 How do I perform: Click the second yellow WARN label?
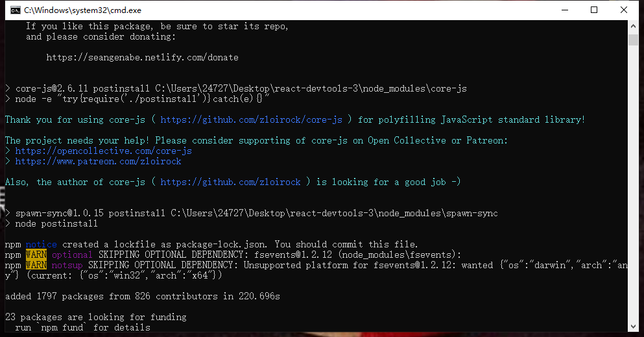point(36,265)
